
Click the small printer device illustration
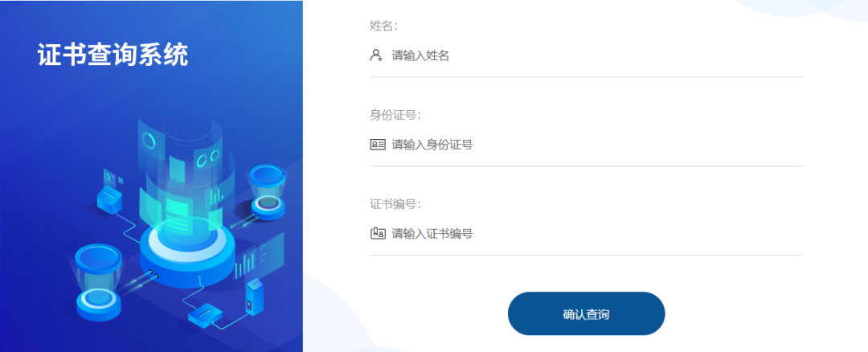coord(110,193)
